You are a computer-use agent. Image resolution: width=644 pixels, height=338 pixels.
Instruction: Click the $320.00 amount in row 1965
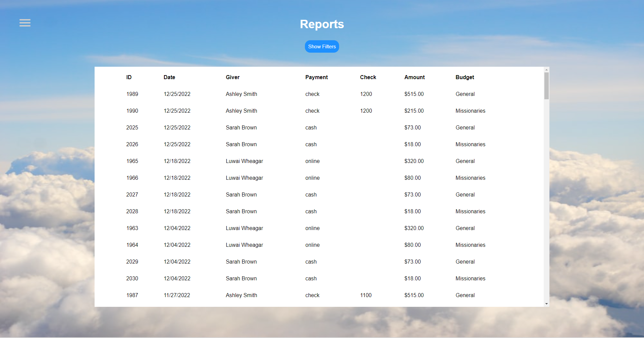click(x=414, y=161)
